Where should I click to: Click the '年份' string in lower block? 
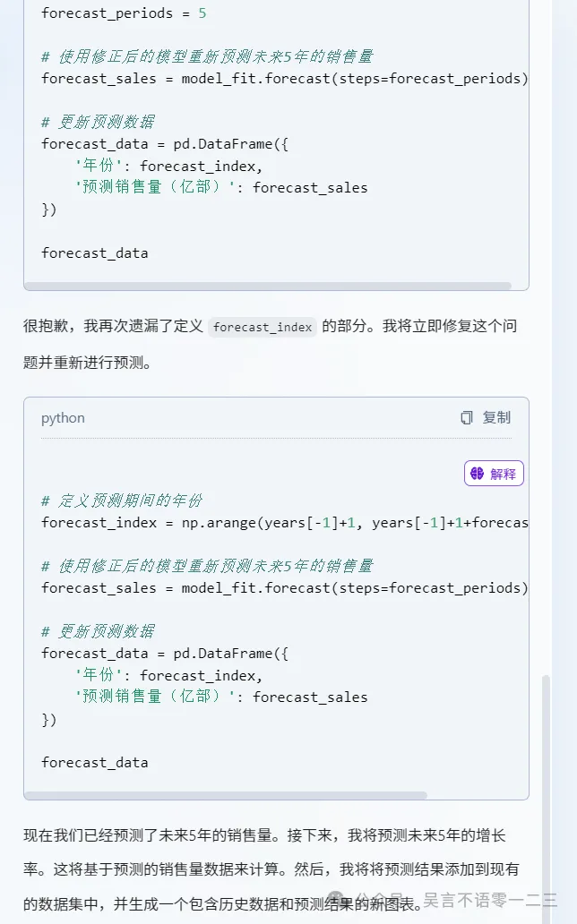(x=99, y=675)
